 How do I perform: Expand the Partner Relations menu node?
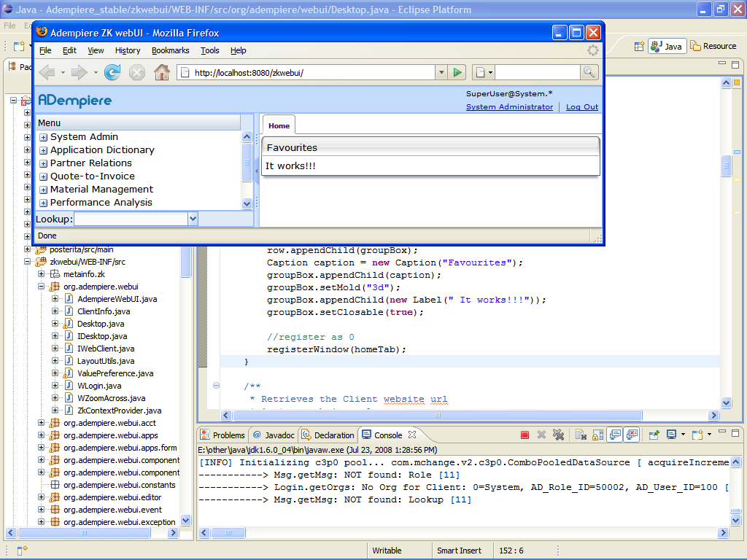[x=43, y=163]
